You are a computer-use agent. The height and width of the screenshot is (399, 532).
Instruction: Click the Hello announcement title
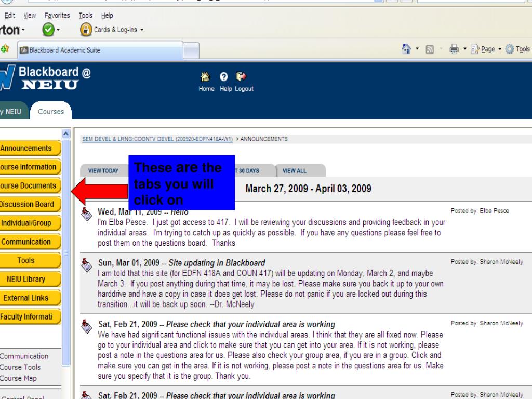click(179, 212)
